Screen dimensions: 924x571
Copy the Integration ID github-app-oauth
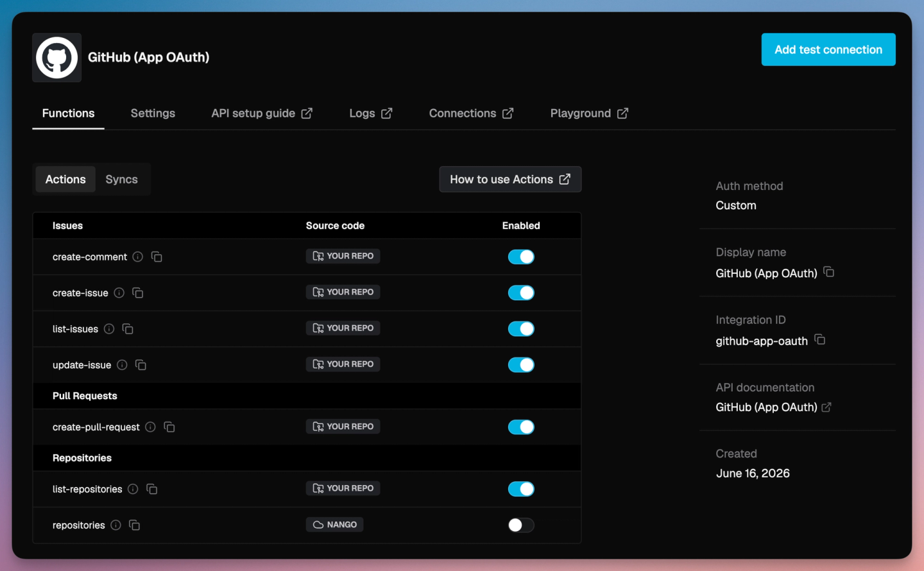tap(820, 339)
